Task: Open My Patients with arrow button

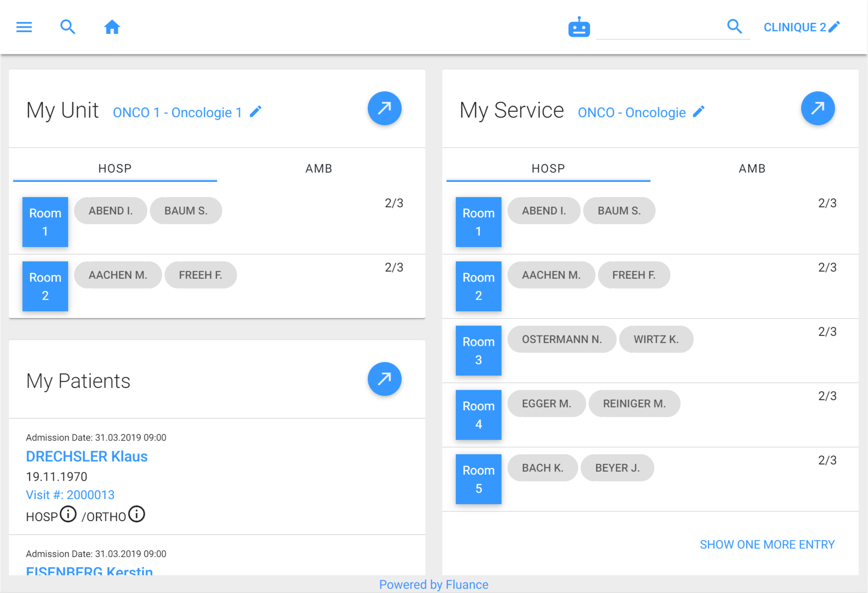Action: [384, 379]
